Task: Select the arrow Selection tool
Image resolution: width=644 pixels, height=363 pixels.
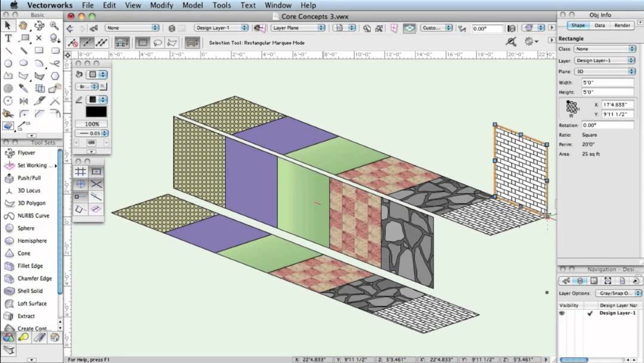Action: (8, 26)
